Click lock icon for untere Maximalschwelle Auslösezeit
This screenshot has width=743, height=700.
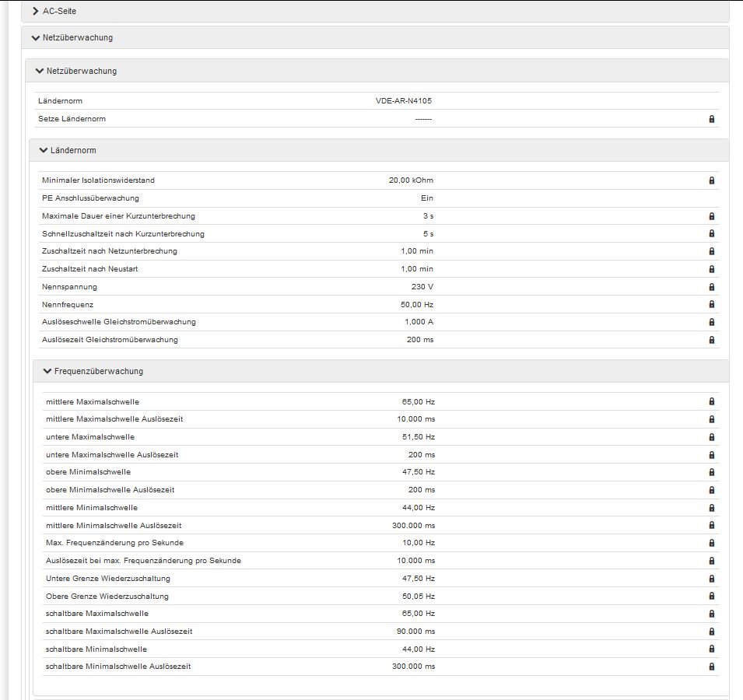coord(711,455)
